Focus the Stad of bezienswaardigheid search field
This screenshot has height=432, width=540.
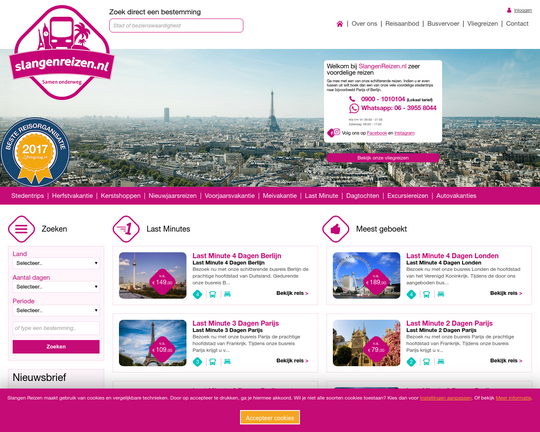[176, 25]
